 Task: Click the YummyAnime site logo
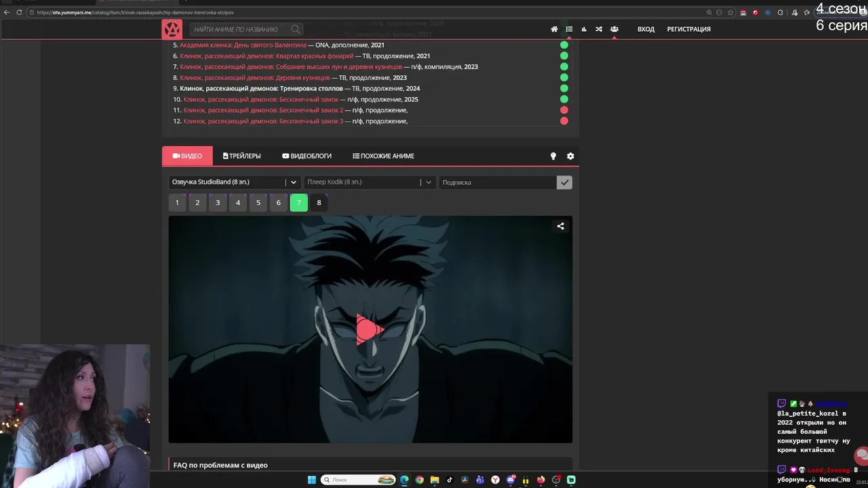172,29
